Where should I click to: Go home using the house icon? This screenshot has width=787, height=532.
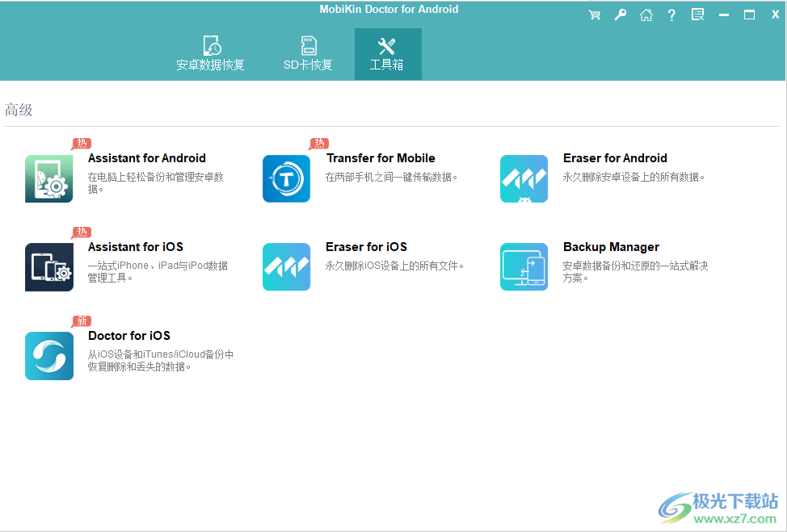coord(646,14)
